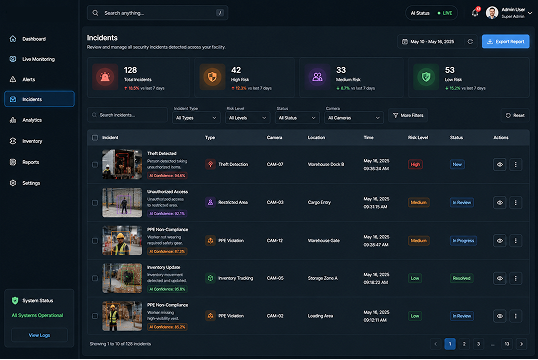Open the Inventory Update thumbnail image

122,278
